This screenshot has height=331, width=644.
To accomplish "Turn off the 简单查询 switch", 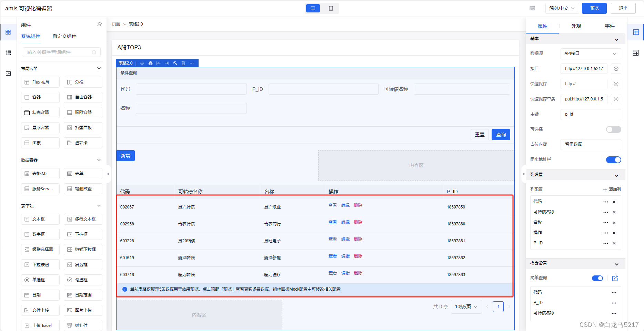I will tap(597, 278).
